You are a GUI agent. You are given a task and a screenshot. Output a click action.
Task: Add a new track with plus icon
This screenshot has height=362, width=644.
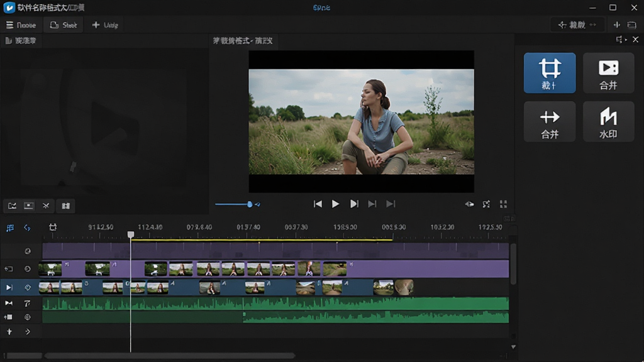pyautogui.click(x=9, y=332)
